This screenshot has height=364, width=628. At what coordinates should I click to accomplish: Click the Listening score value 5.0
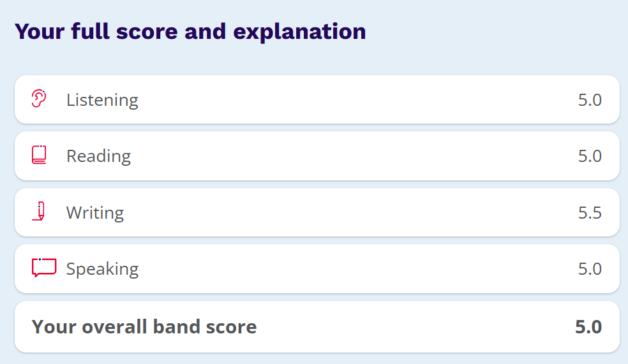click(x=590, y=100)
